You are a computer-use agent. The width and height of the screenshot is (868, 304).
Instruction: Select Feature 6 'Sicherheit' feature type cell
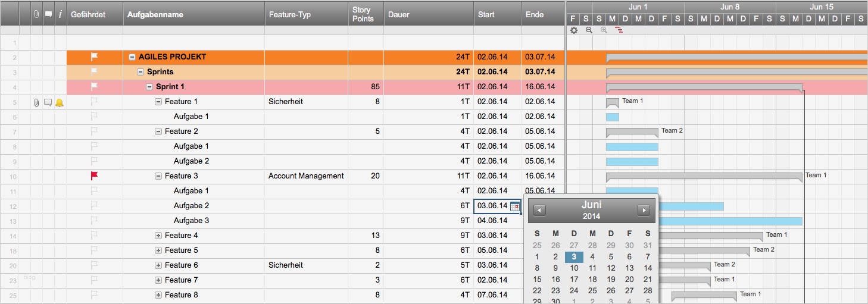307,265
